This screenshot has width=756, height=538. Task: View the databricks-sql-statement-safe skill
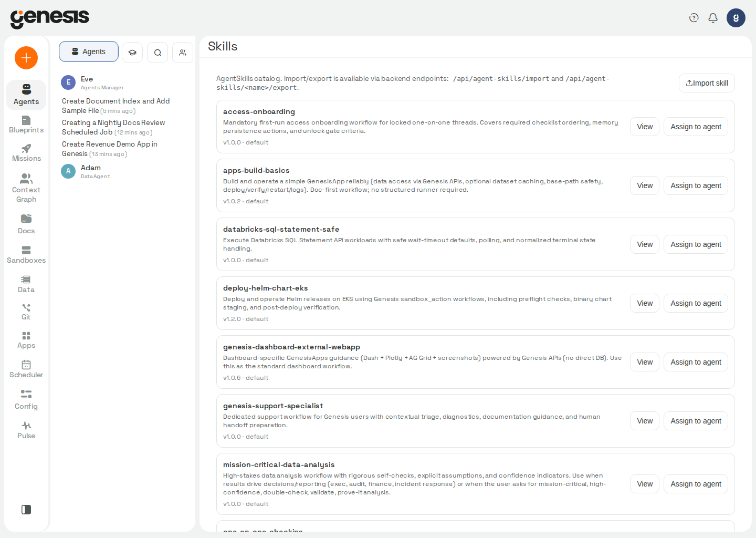click(x=645, y=244)
